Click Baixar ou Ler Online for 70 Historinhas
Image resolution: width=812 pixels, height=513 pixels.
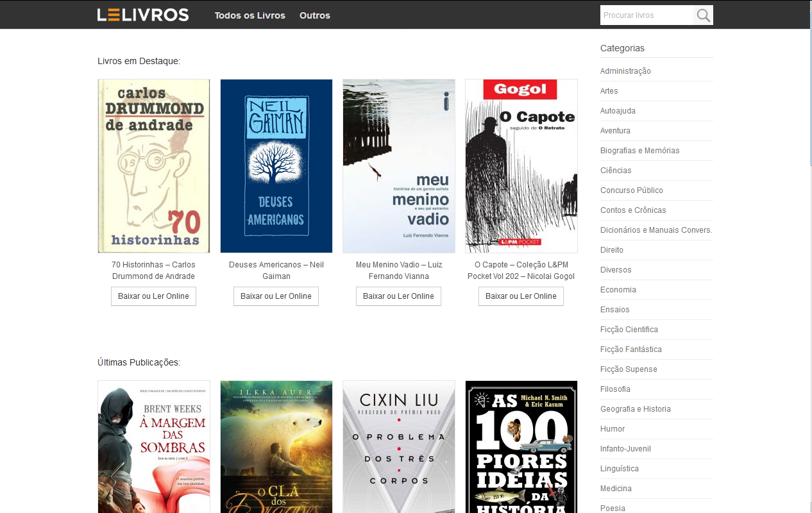[x=153, y=296]
